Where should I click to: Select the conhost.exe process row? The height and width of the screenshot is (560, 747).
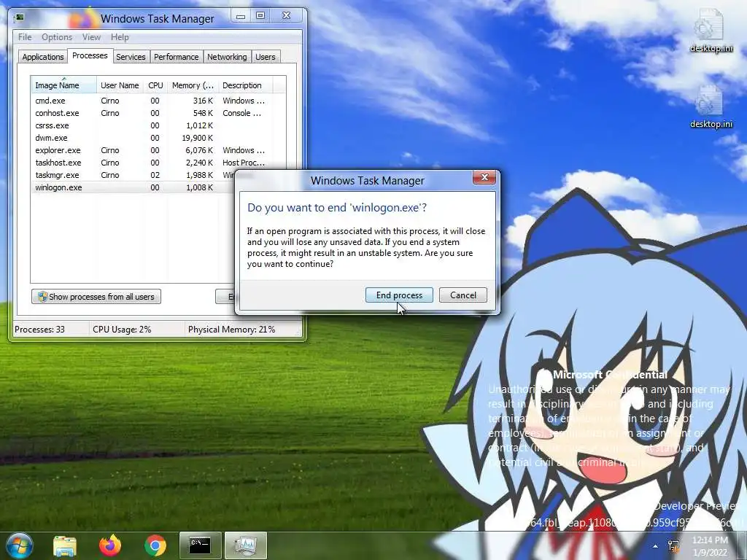[158, 113]
